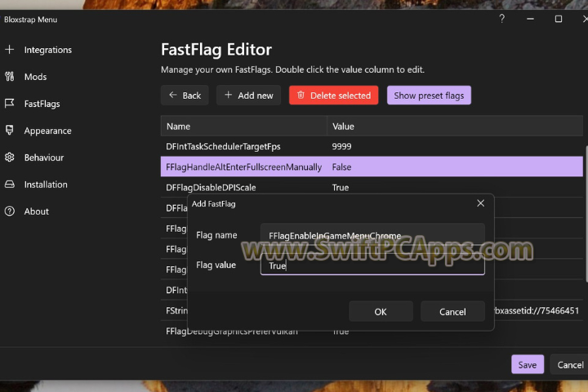Open help via the title bar question mark

(501, 19)
